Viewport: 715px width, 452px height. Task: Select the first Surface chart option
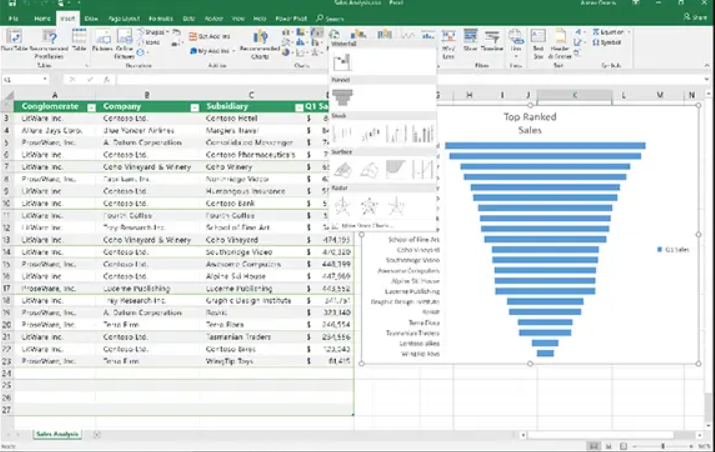coord(343,170)
